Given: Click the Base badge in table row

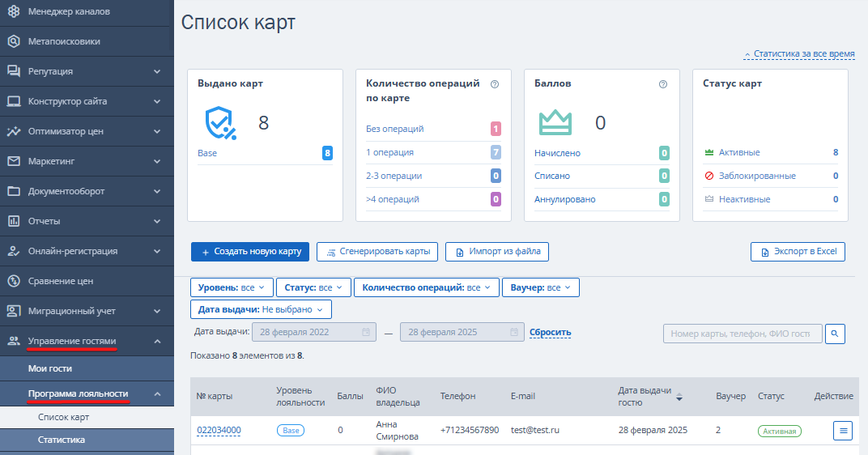Looking at the screenshot, I should coord(291,431).
